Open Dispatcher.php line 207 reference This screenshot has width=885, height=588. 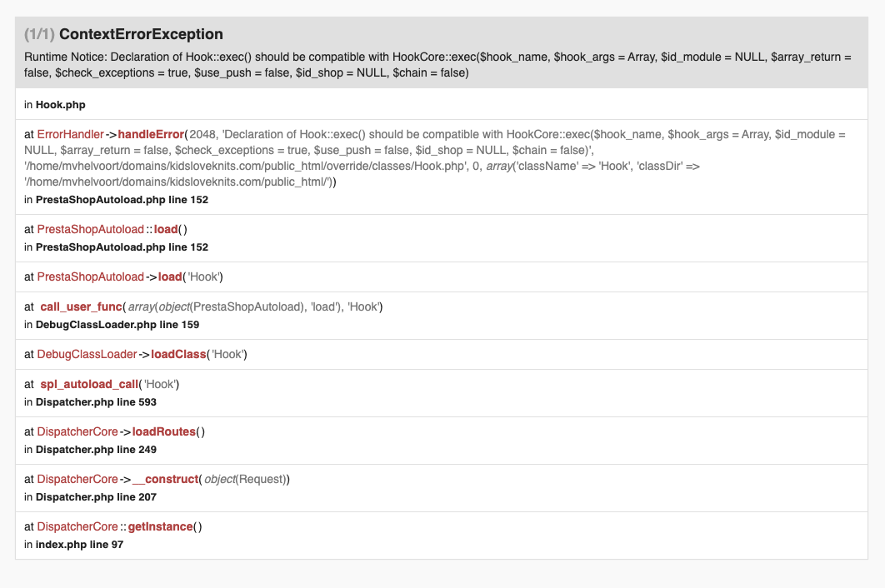pos(96,497)
